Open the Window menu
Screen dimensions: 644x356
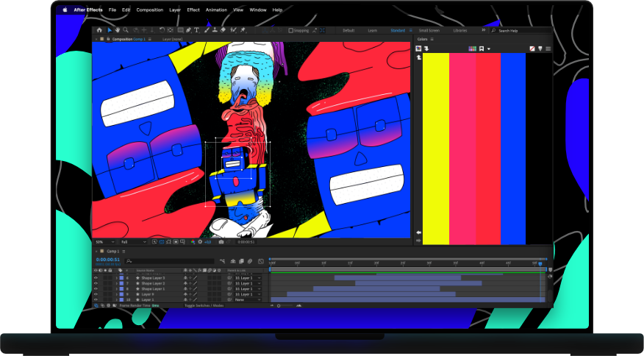tap(258, 10)
